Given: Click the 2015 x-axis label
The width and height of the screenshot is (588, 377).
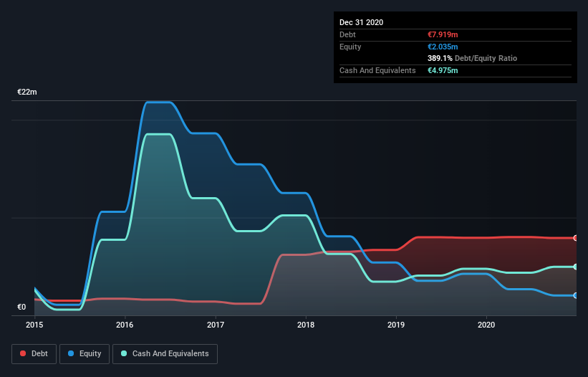Looking at the screenshot, I should coord(34,325).
